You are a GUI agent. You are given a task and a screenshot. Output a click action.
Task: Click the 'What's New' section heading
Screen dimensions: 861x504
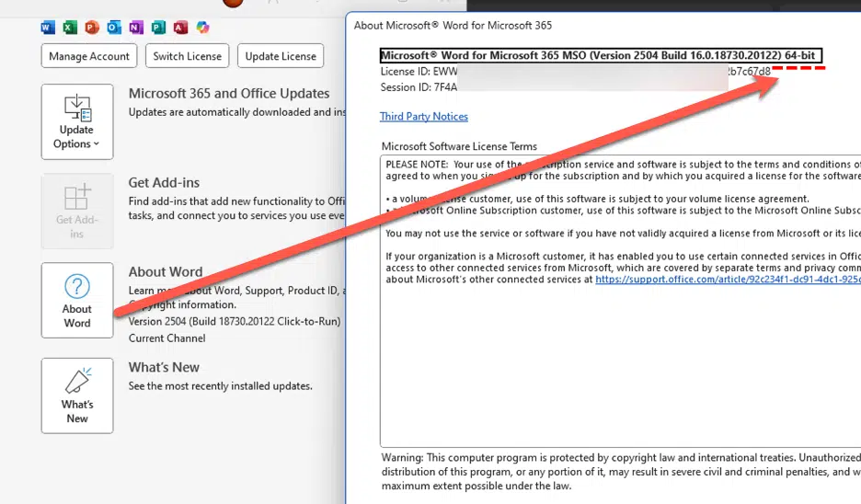[164, 367]
